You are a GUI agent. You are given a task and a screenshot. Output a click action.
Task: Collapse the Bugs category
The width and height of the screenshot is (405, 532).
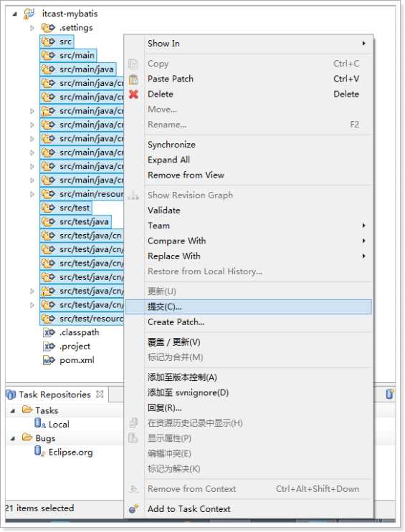click(x=13, y=438)
